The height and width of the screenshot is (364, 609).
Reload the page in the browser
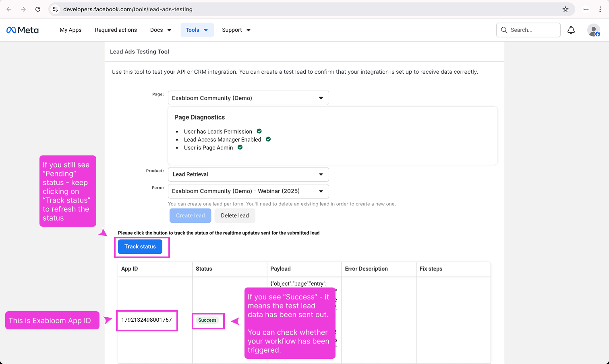point(38,9)
